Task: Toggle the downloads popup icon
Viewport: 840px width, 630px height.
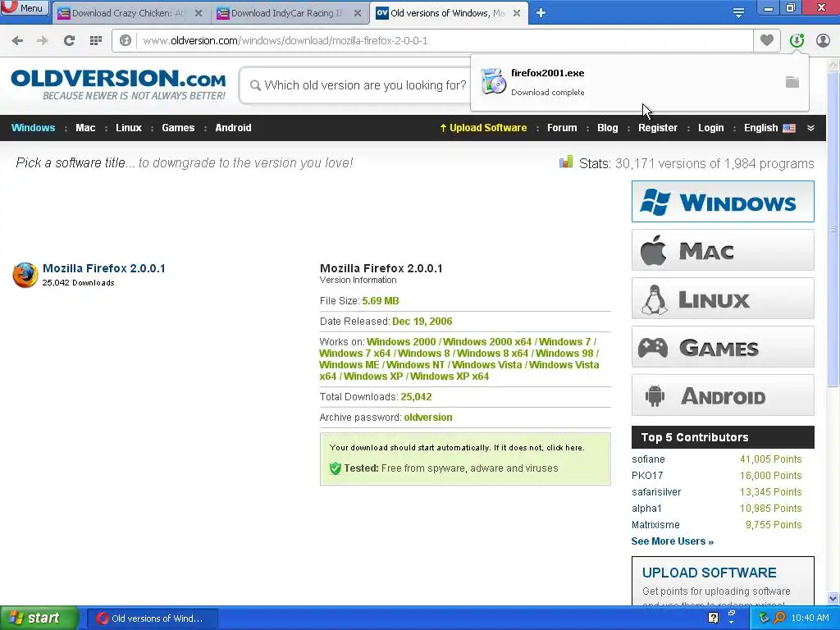Action: tap(797, 41)
